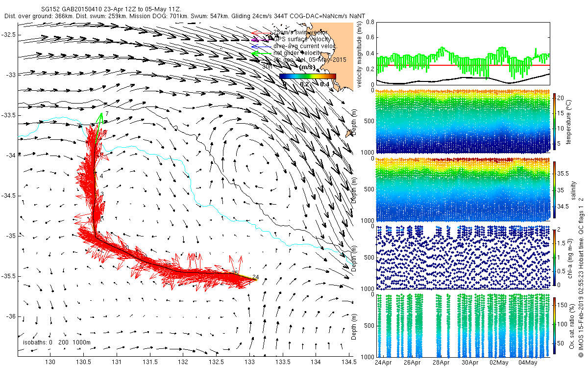Screen dimensions: 588x368
Task: Select the 'dive-avg current veloc.' legend label
Action: (x=305, y=46)
